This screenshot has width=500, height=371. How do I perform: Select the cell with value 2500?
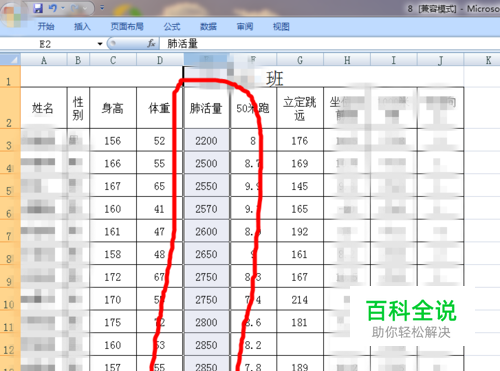point(206,163)
